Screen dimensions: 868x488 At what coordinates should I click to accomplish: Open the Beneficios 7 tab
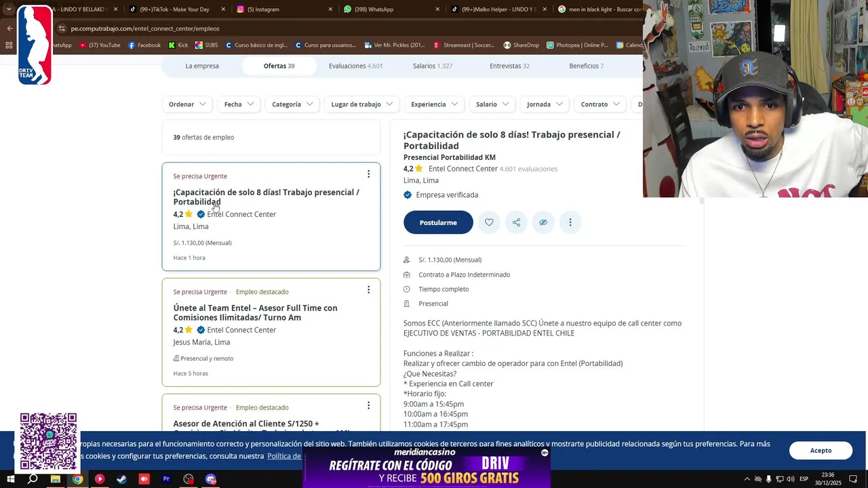(x=587, y=66)
